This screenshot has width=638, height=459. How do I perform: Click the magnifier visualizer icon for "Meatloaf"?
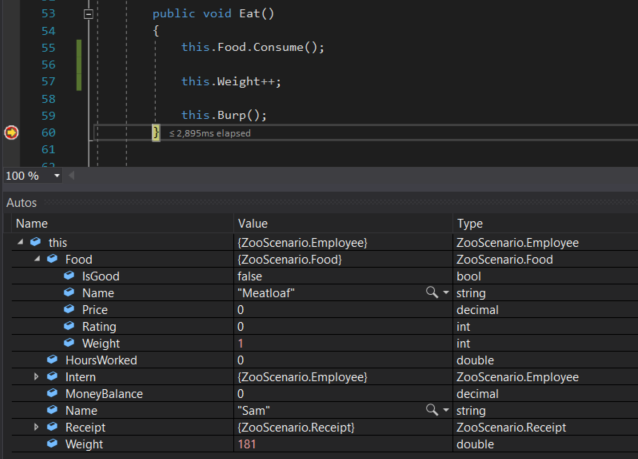click(431, 293)
